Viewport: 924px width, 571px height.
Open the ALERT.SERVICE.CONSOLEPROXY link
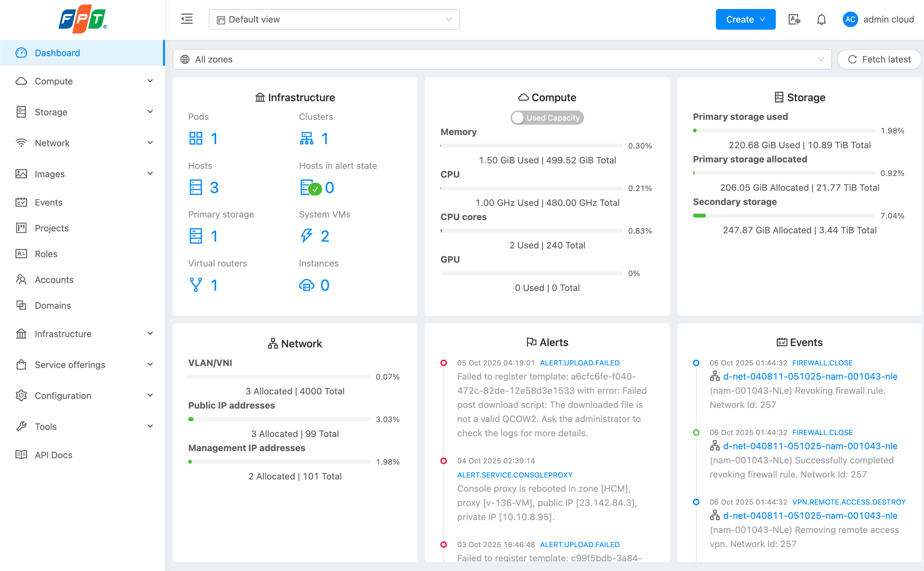click(514, 475)
